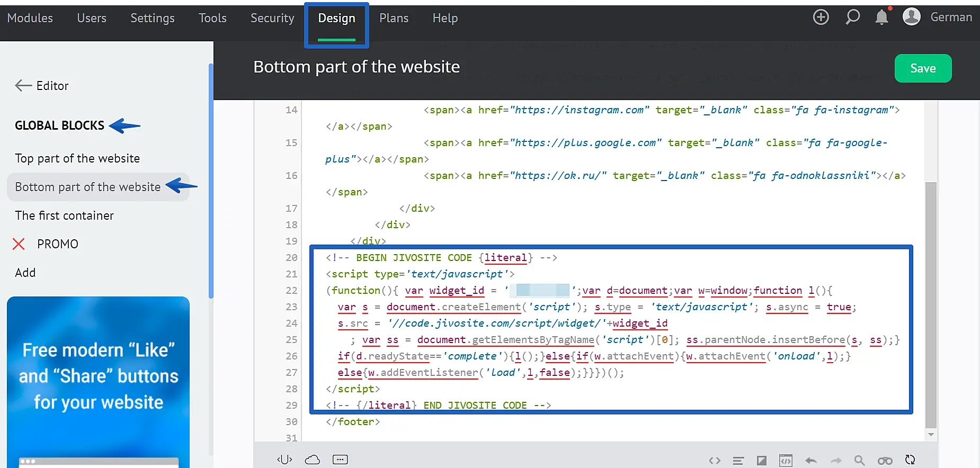Click the binoculars icon in editor toolbar
The height and width of the screenshot is (468, 980).
[885, 461]
